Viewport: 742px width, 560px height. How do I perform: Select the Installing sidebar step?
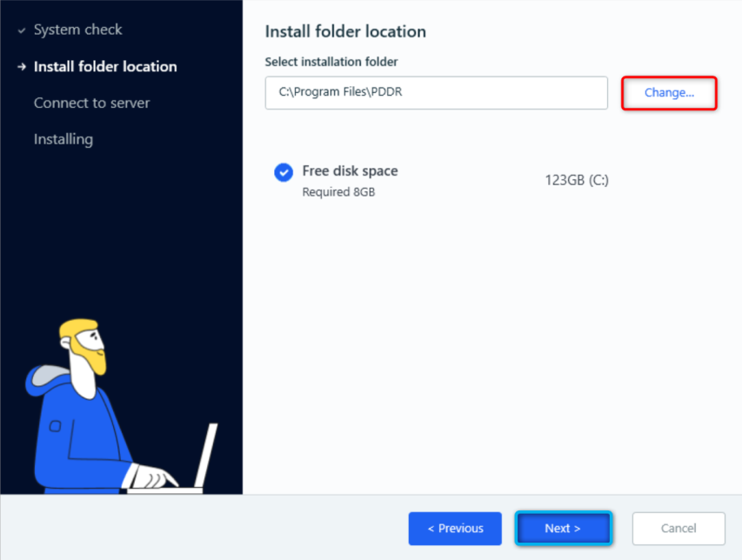[64, 139]
